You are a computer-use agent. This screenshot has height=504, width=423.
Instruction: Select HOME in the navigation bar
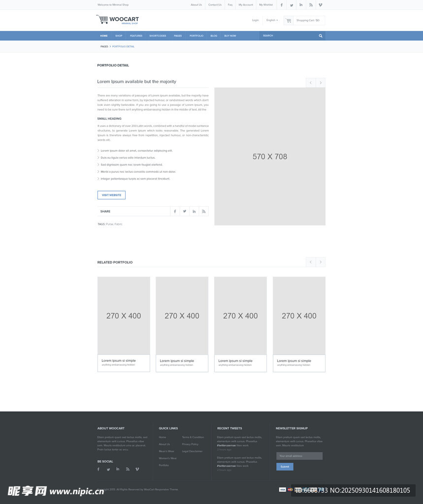coord(103,35)
